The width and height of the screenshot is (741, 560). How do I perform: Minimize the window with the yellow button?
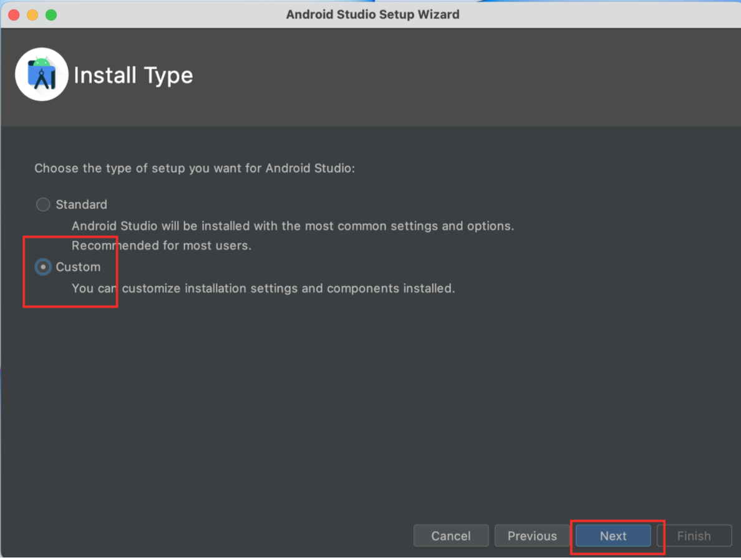(x=32, y=15)
